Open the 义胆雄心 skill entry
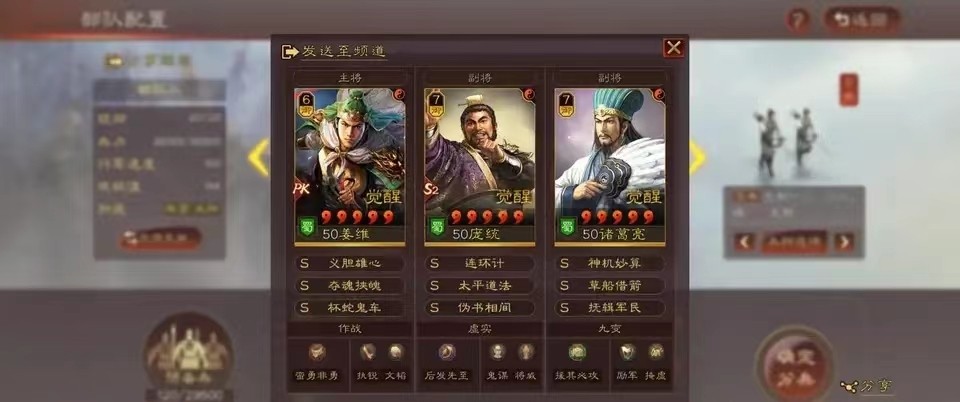The width and height of the screenshot is (960, 402). point(350,264)
